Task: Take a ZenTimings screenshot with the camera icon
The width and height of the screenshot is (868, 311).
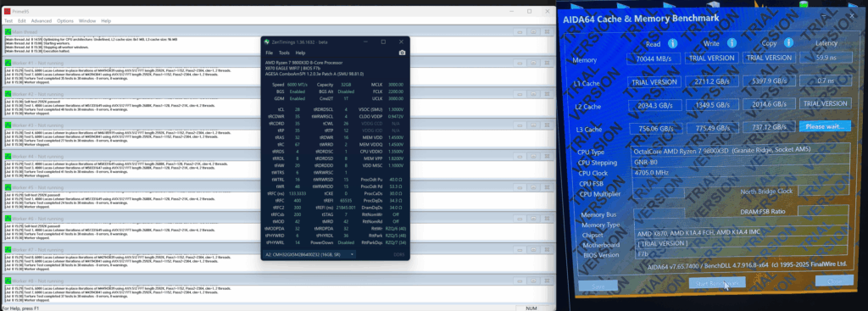Action: click(x=402, y=53)
